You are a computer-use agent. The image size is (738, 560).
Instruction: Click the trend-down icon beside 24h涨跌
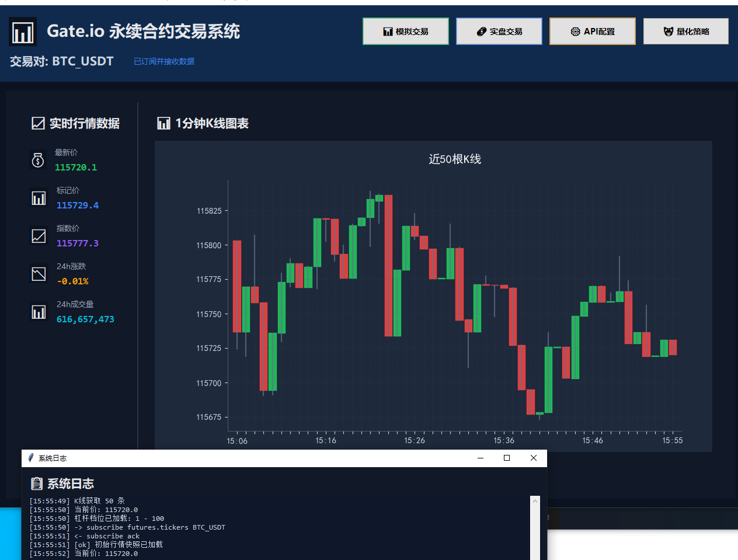click(x=39, y=274)
